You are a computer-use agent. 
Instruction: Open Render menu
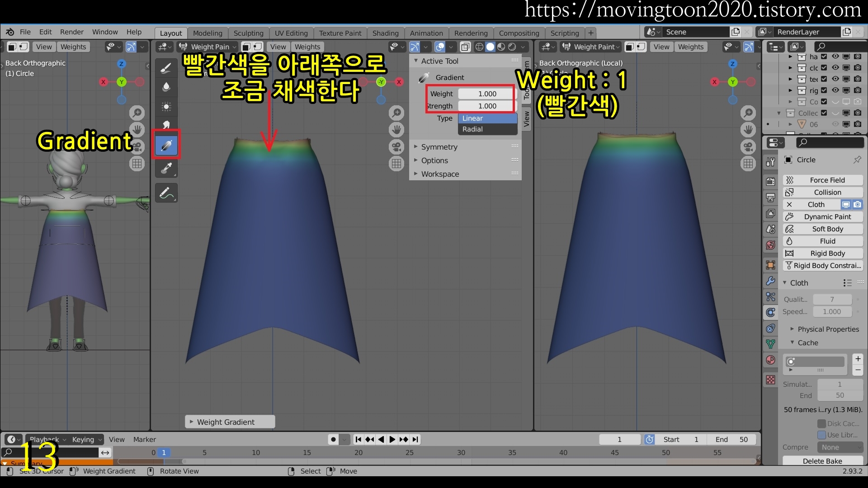coord(72,32)
